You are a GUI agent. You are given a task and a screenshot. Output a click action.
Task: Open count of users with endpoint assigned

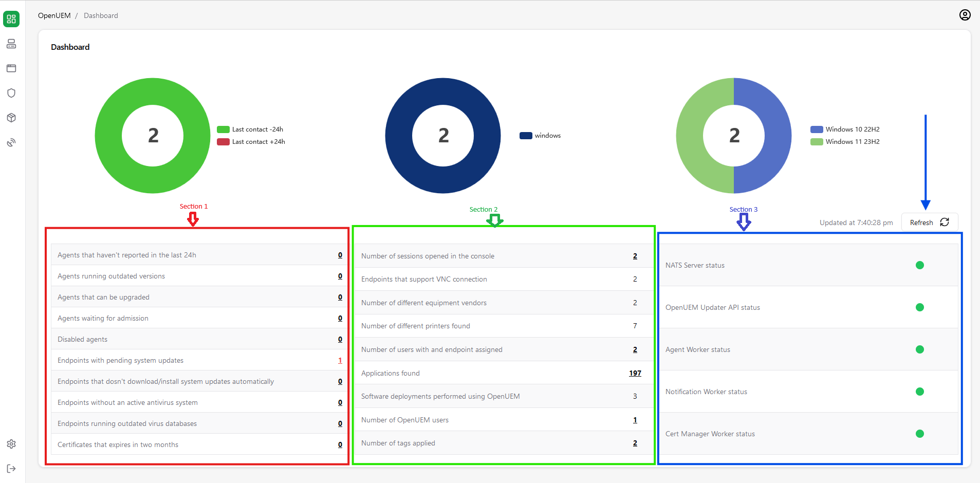[635, 350]
